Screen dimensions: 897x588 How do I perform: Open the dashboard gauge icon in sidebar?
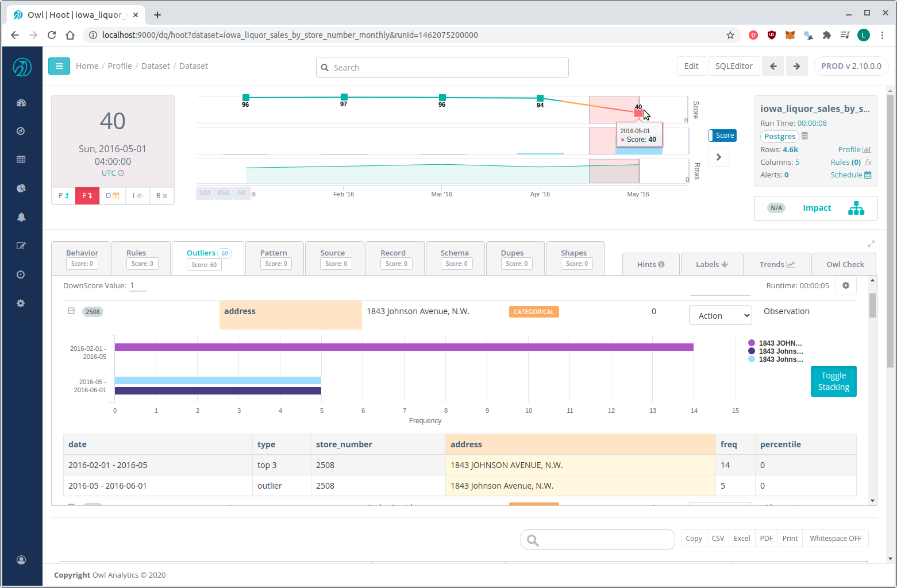tap(21, 103)
